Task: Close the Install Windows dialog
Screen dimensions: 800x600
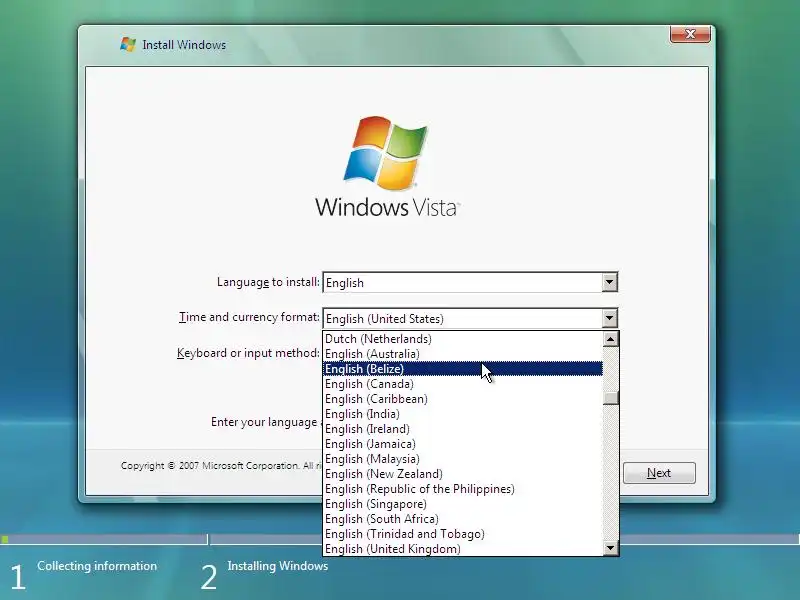Action: click(x=690, y=34)
